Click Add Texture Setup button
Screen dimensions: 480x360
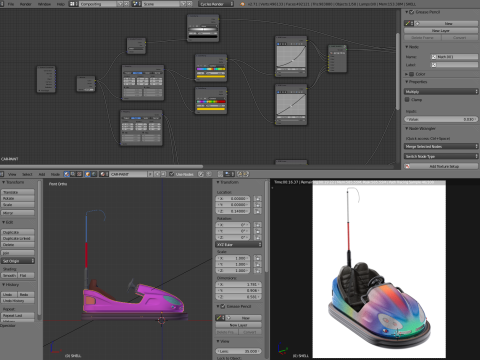(x=441, y=166)
